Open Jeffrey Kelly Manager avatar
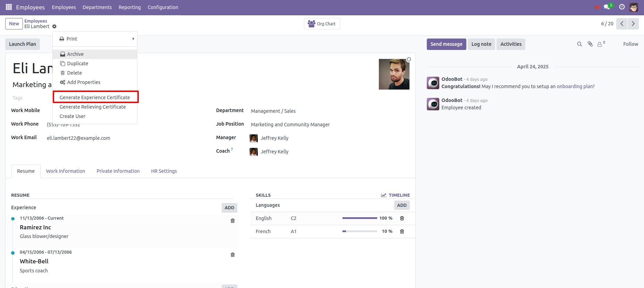644x288 pixels. 254,138
